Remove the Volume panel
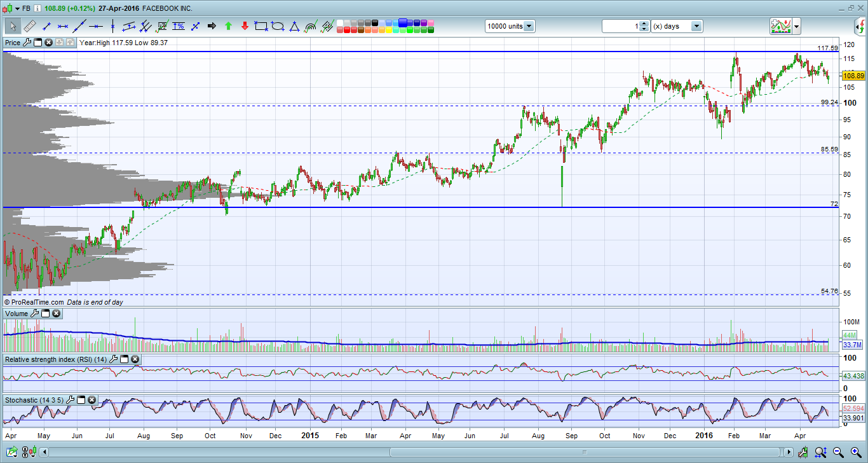The height and width of the screenshot is (463, 868). pos(57,314)
